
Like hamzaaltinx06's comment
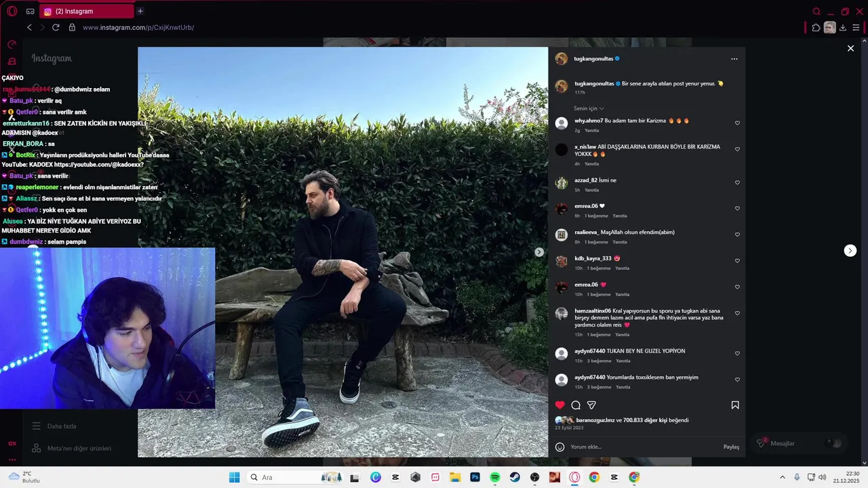click(x=737, y=313)
